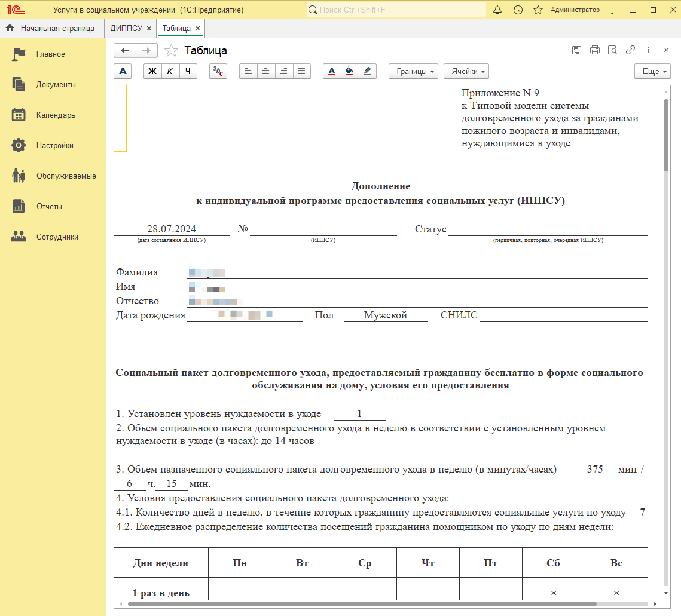Open the Документы section
This screenshot has width=681, height=616.
(x=53, y=85)
